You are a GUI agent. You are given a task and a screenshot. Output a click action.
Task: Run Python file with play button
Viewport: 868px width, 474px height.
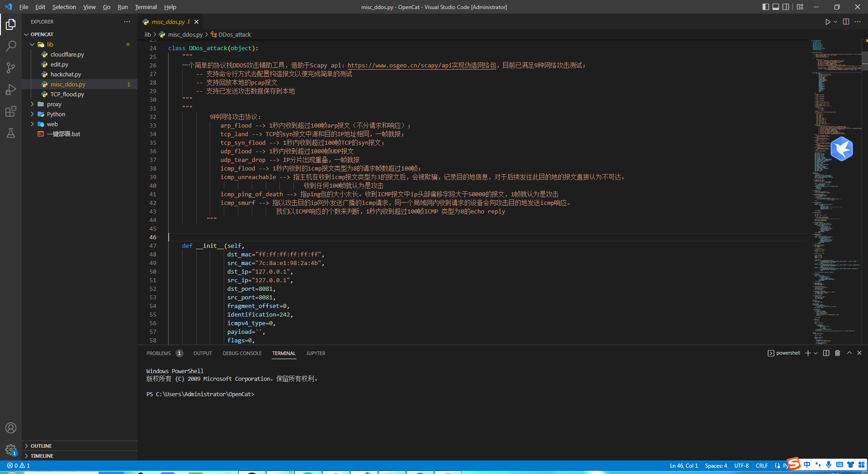[827, 22]
